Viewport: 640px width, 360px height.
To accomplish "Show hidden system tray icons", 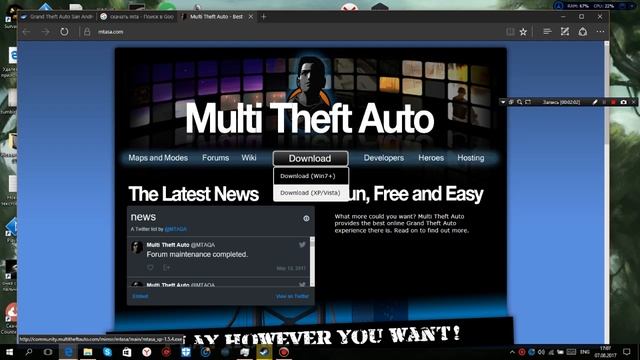I will point(512,352).
